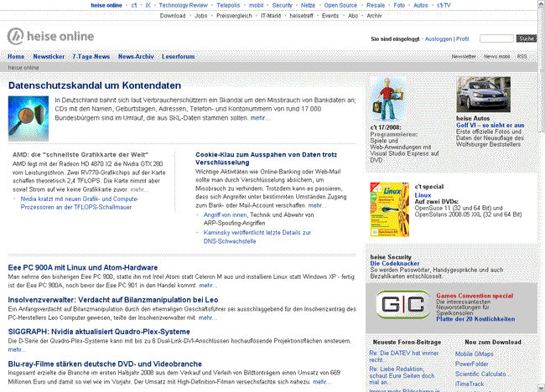Viewport: 545px width, 392px height.
Task: Open Blu-ray-Filme stärken headline
Action: (105, 364)
